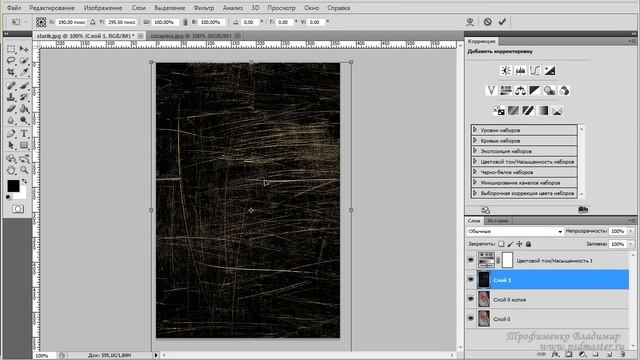
Task: Select the Zoom tool in toolbox
Action: coord(24,170)
